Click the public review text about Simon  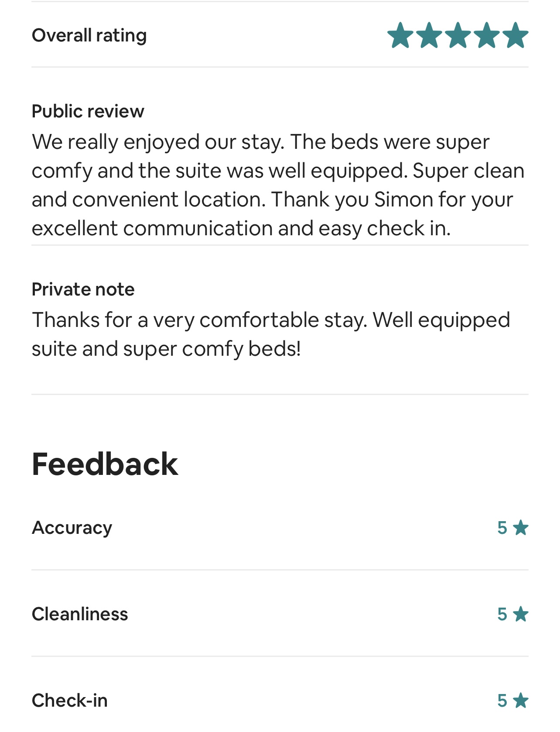point(278,185)
